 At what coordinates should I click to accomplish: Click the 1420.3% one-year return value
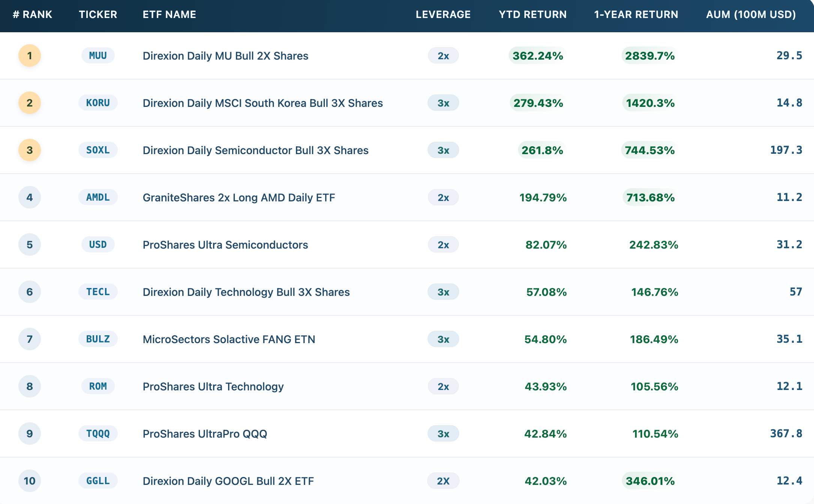650,103
